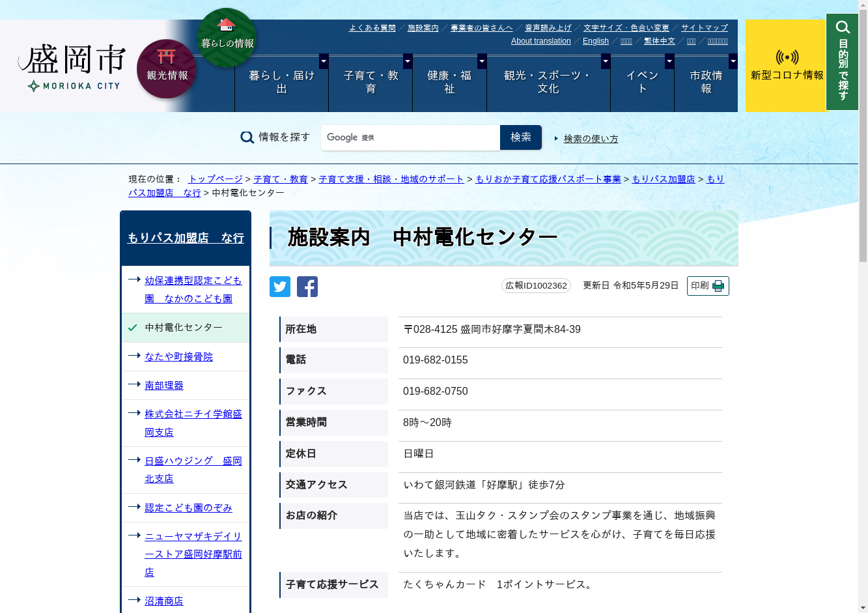The height and width of the screenshot is (613, 868).
Task: Expand the 健康・福祉 menu arrow
Action: pyautogui.click(x=482, y=61)
